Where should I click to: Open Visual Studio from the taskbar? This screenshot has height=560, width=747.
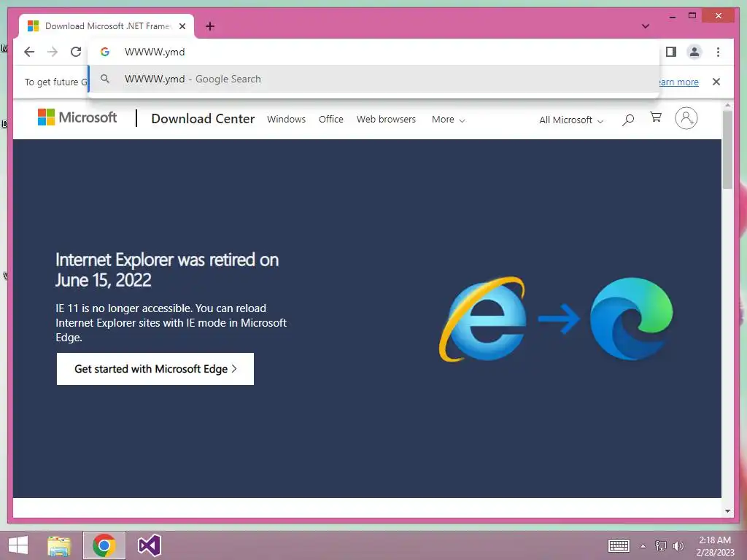coord(149,545)
